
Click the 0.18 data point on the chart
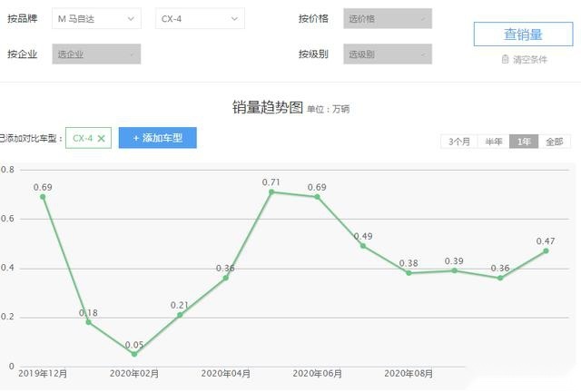click(89, 322)
